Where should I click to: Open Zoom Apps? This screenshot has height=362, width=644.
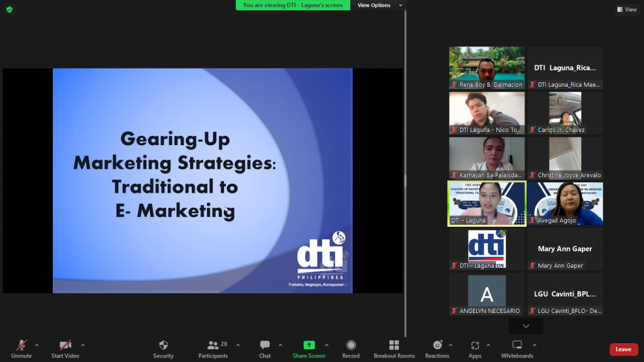[476, 348]
